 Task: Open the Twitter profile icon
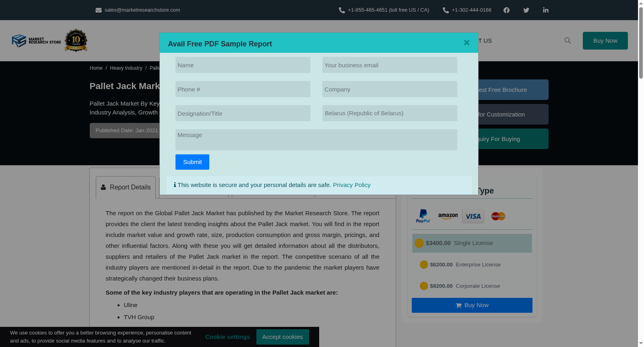(526, 10)
